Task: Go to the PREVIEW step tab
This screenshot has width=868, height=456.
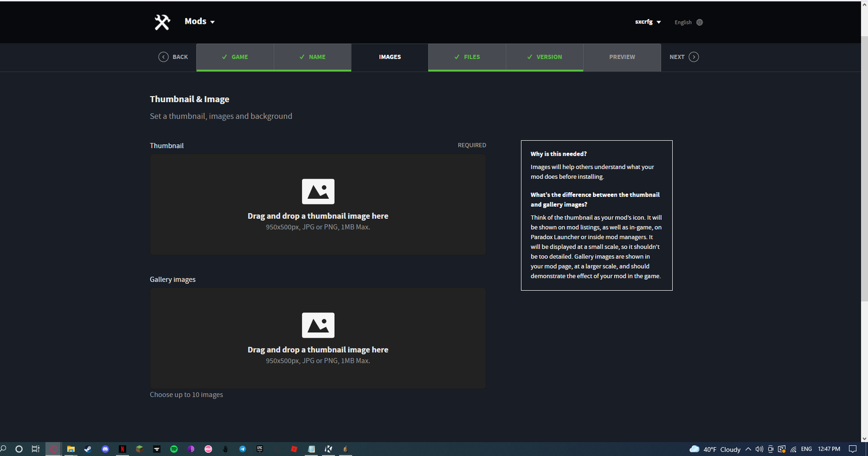Action: click(x=622, y=57)
